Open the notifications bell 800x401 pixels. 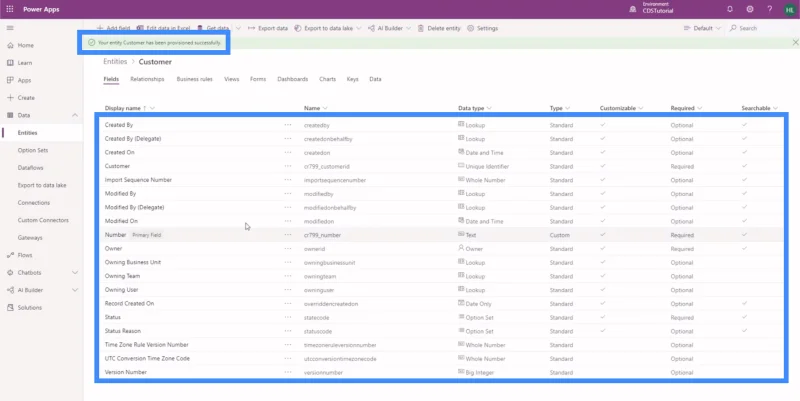click(x=730, y=9)
